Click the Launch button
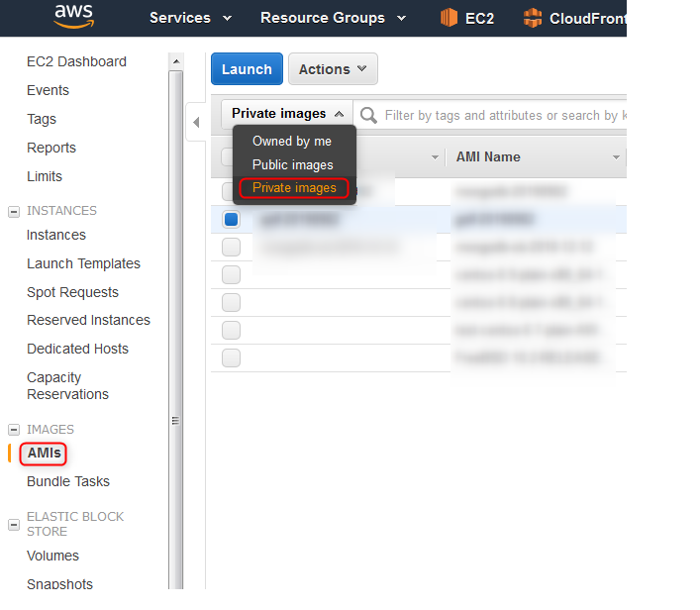This screenshot has width=700, height=610. pyautogui.click(x=247, y=69)
